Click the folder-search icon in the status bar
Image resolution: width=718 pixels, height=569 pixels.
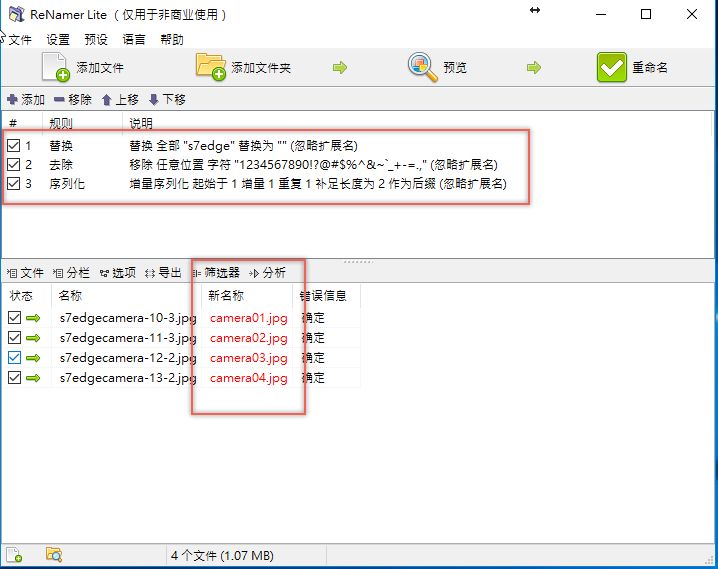coord(54,555)
